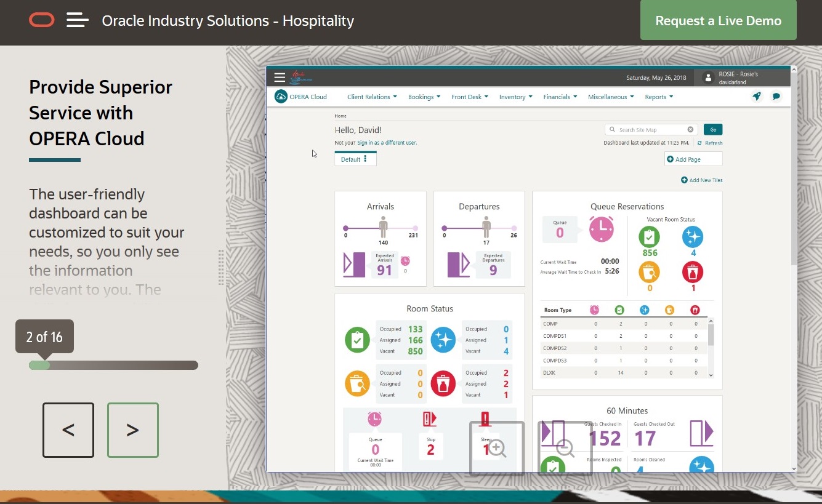Zoom in on the screenshot magnifier
Viewport: 822px width, 504px height.
point(497,448)
